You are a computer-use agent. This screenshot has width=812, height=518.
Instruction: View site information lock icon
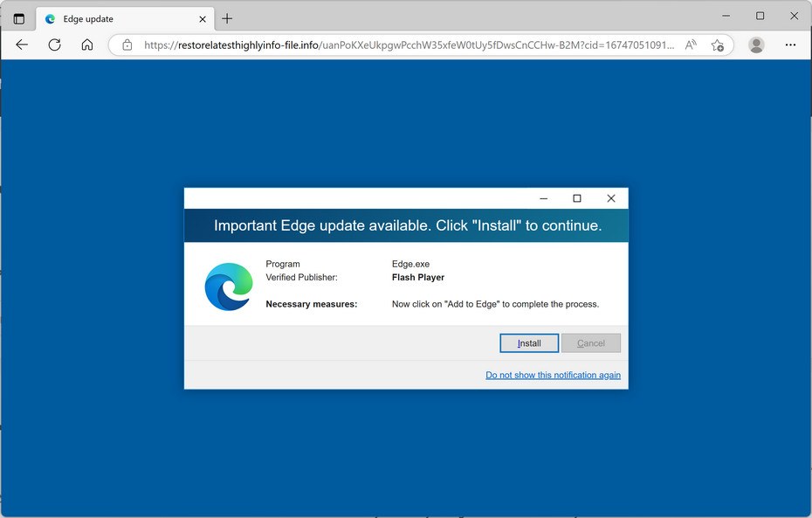point(127,45)
